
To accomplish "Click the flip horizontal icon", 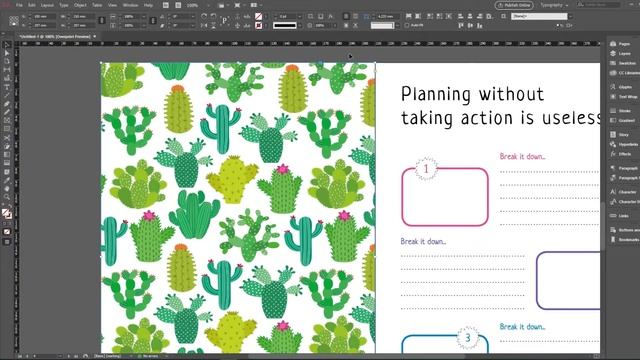I will 204,25.
